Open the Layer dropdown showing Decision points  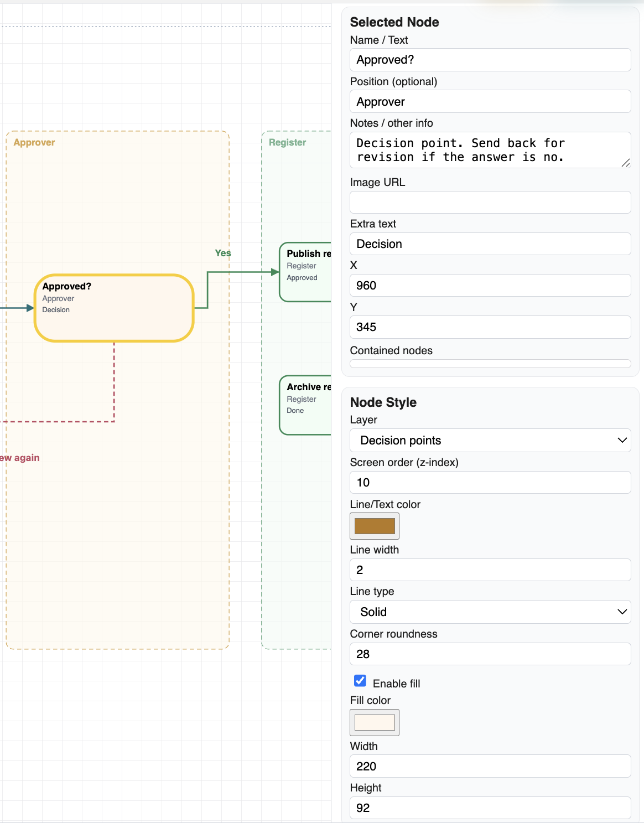click(490, 441)
